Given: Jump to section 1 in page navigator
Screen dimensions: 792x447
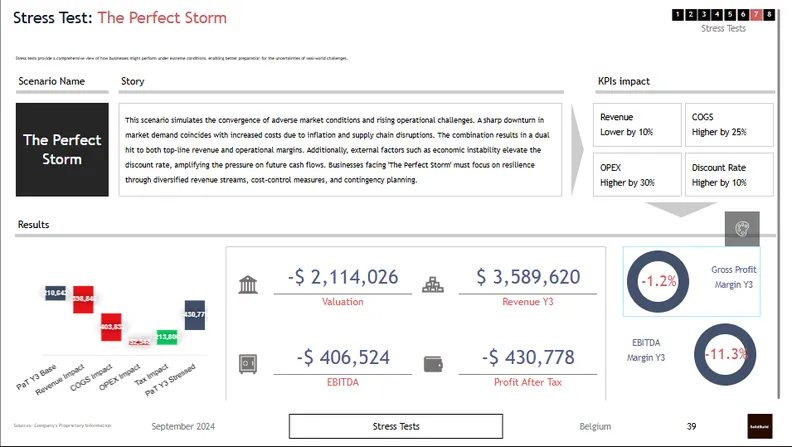Looking at the screenshot, I should pyautogui.click(x=678, y=15).
